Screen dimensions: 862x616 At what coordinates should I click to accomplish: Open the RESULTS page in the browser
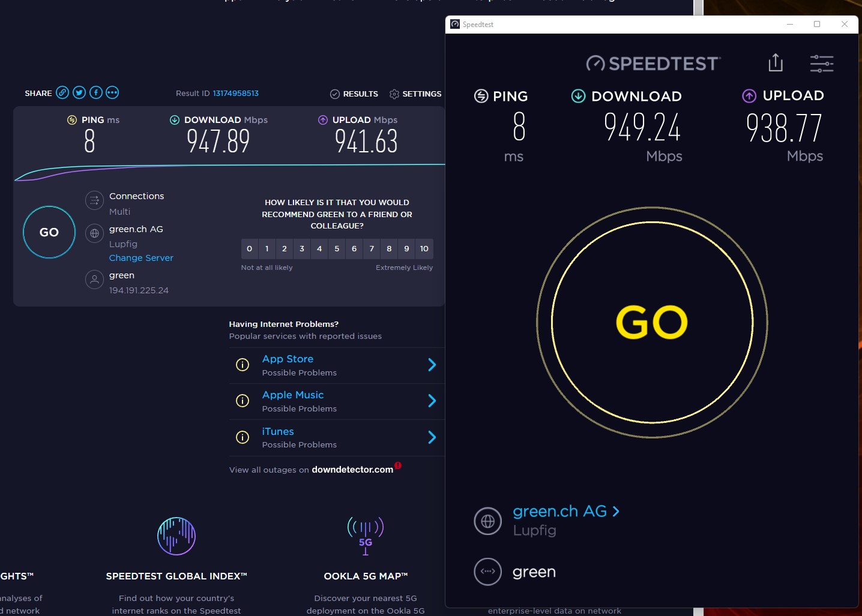pos(354,94)
